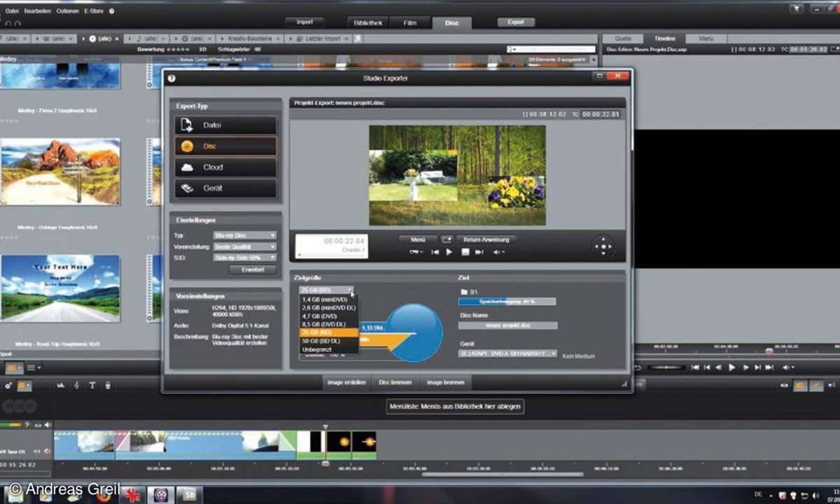Open the S3D Side-by-Side dropdown
This screenshot has height=504, width=840.
[244, 258]
